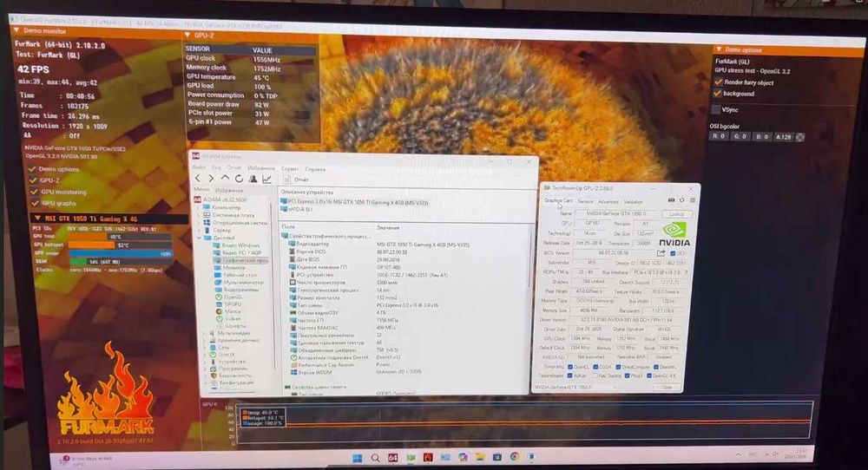Open the Избранное menu in AIDA64 menu bar
The image size is (868, 470).
tap(260, 168)
